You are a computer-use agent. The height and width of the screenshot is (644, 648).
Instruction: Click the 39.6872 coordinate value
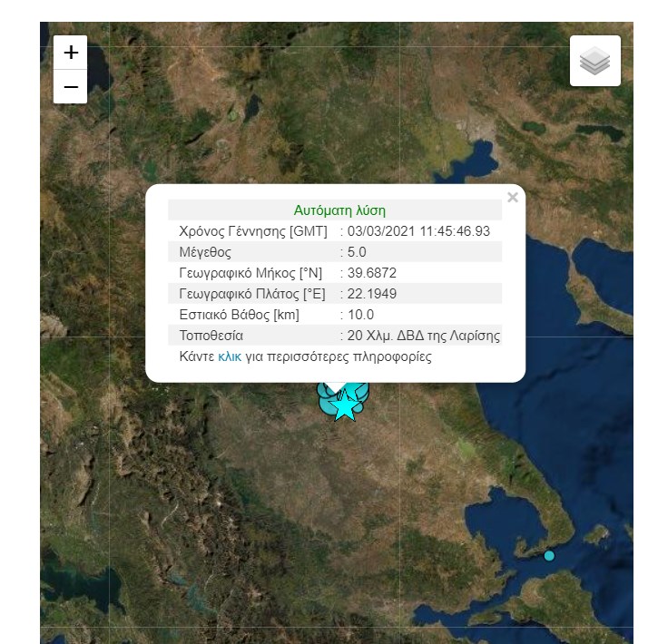click(372, 273)
